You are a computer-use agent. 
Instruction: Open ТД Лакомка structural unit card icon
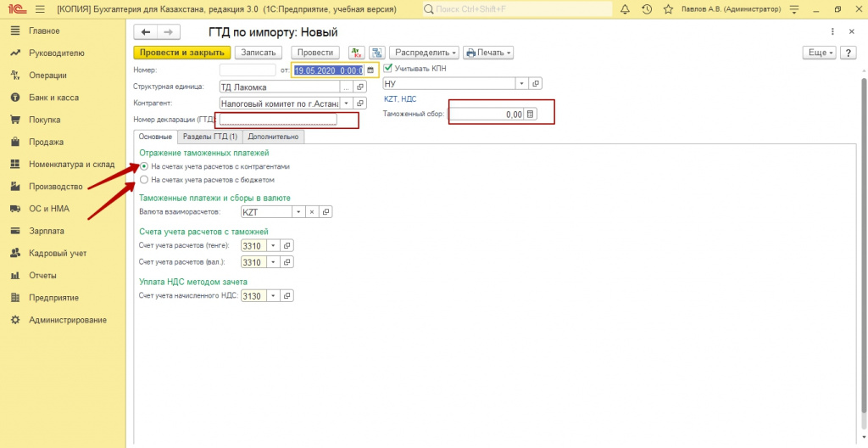(359, 87)
